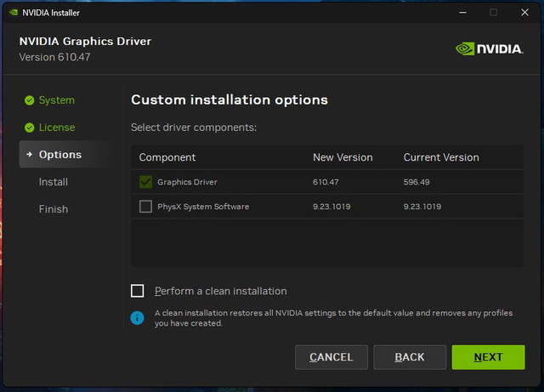Click the NVIDIA Graphics Driver title

(x=85, y=41)
